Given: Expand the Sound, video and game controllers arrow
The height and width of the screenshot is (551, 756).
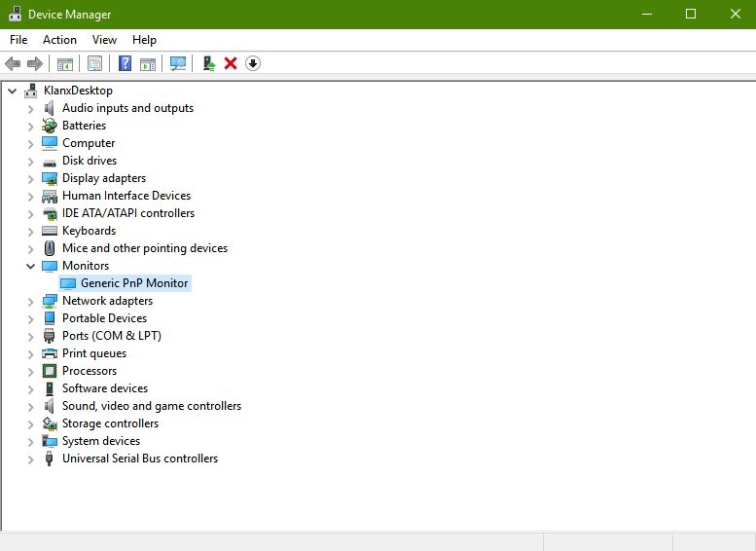Looking at the screenshot, I should tap(31, 407).
